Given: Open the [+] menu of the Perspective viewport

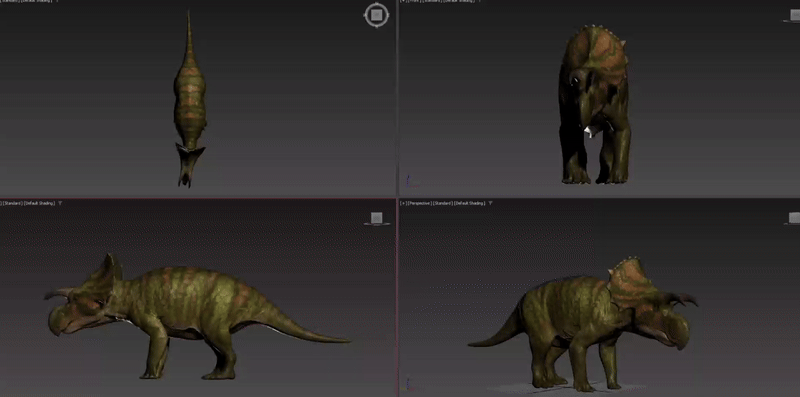Looking at the screenshot, I should coord(404,203).
